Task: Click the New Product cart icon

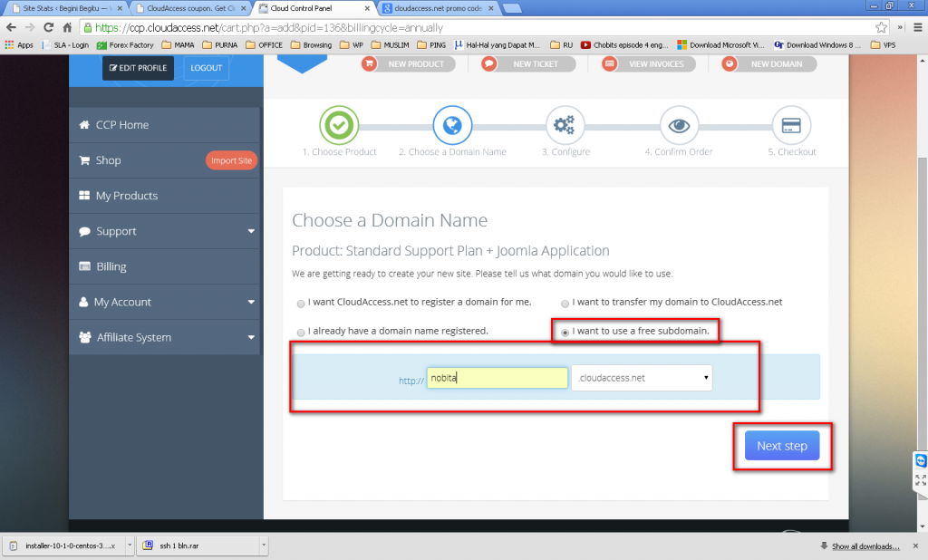Action: pyautogui.click(x=370, y=63)
